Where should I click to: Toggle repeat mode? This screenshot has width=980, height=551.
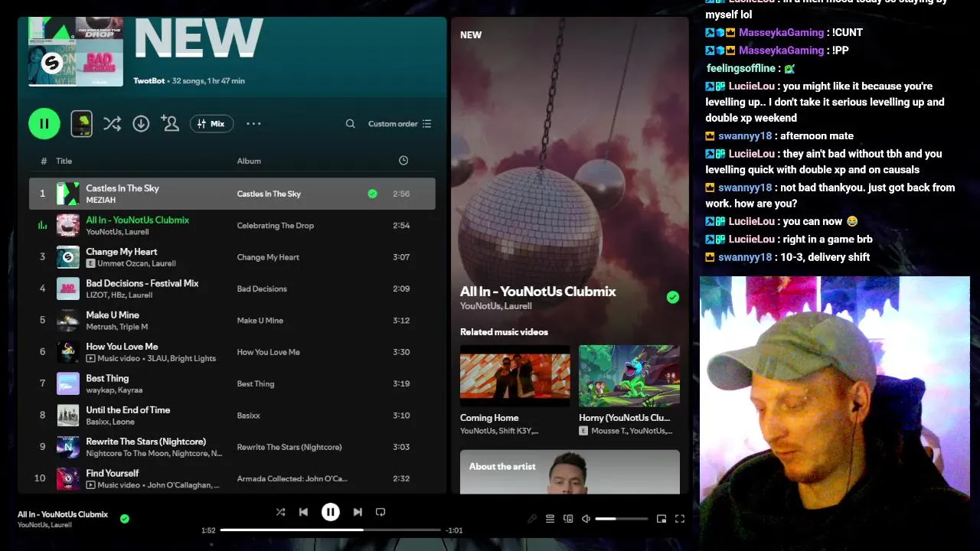pyautogui.click(x=381, y=512)
